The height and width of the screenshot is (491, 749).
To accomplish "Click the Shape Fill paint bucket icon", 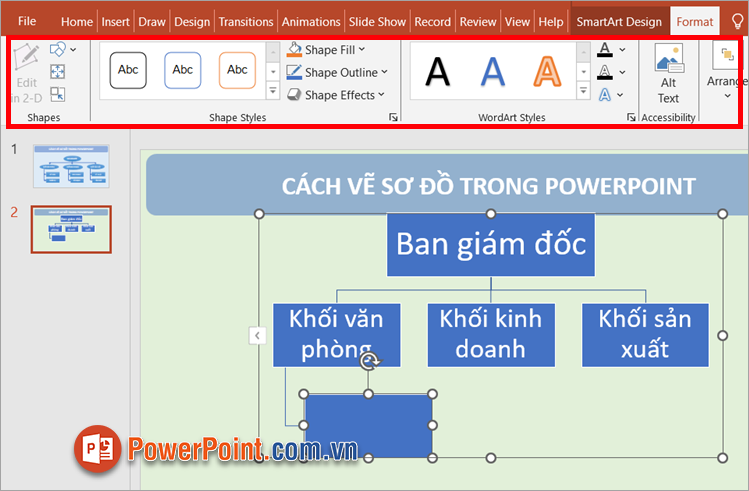I will coord(294,49).
